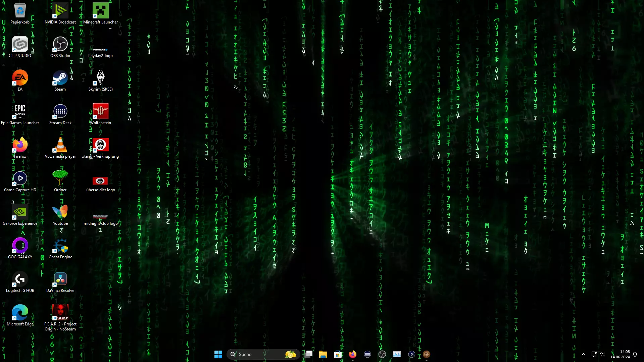Viewport: 644px width, 362px height.
Task: Open Microsoft Store from the taskbar
Action: pos(338,354)
